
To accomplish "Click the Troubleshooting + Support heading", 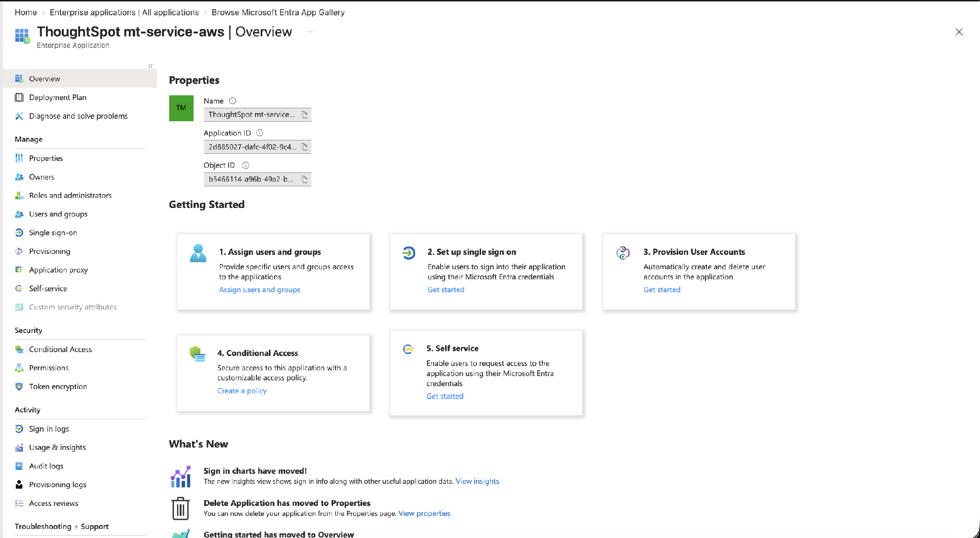I will [x=62, y=527].
